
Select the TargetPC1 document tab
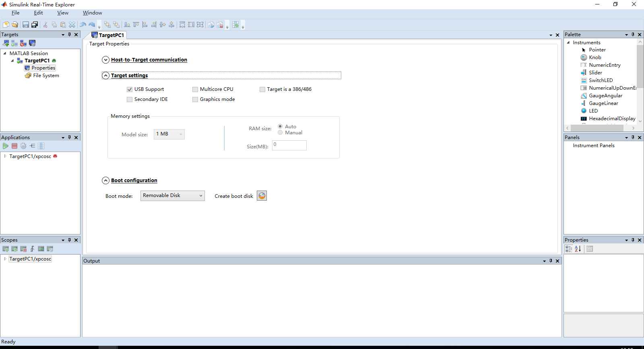pyautogui.click(x=108, y=35)
